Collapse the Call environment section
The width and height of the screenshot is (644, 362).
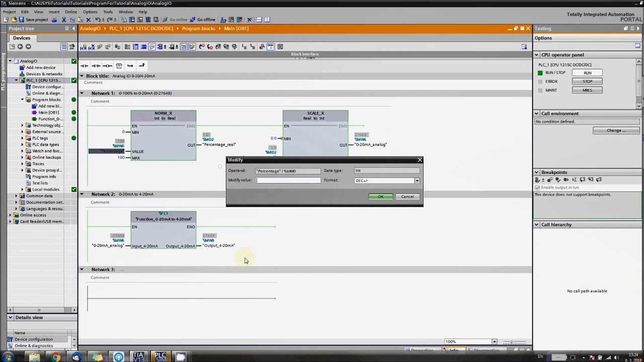click(x=537, y=114)
